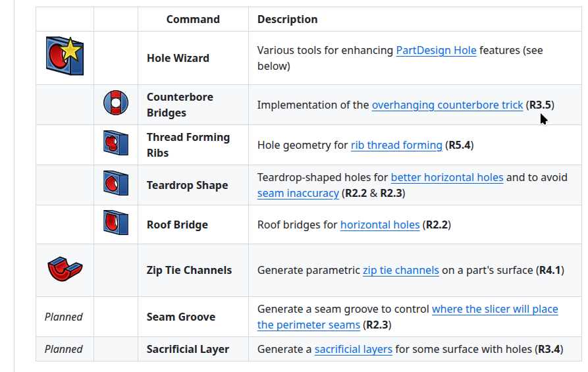
Task: Click the red Zip Tie Channels icon
Action: point(65,269)
